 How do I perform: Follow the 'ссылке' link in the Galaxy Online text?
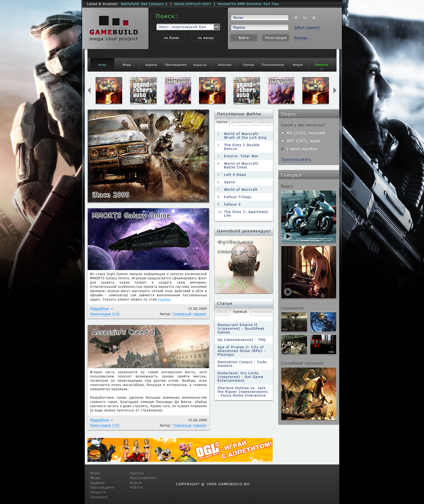(164, 299)
